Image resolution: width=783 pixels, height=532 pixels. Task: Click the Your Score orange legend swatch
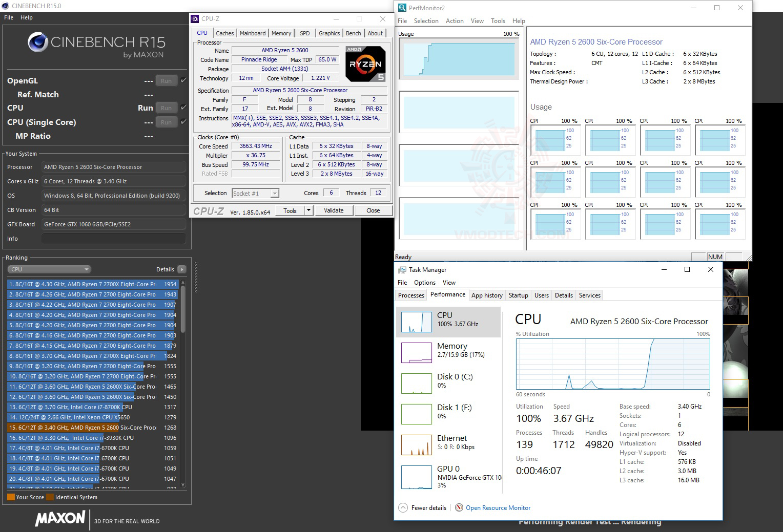tap(11, 497)
